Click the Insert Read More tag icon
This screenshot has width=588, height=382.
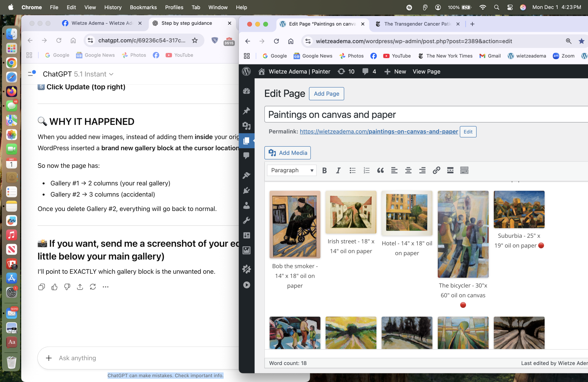click(x=450, y=170)
